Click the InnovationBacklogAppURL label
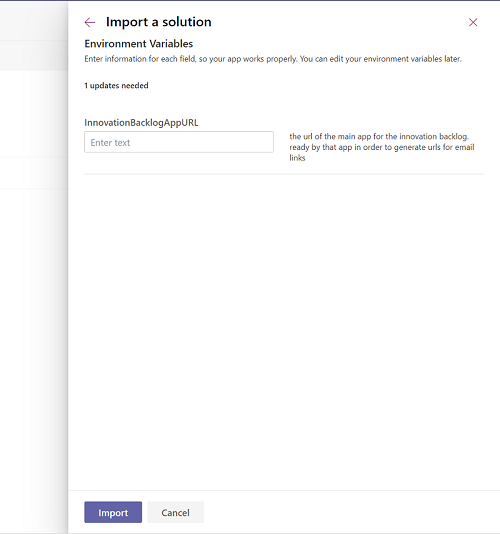 [x=141, y=123]
